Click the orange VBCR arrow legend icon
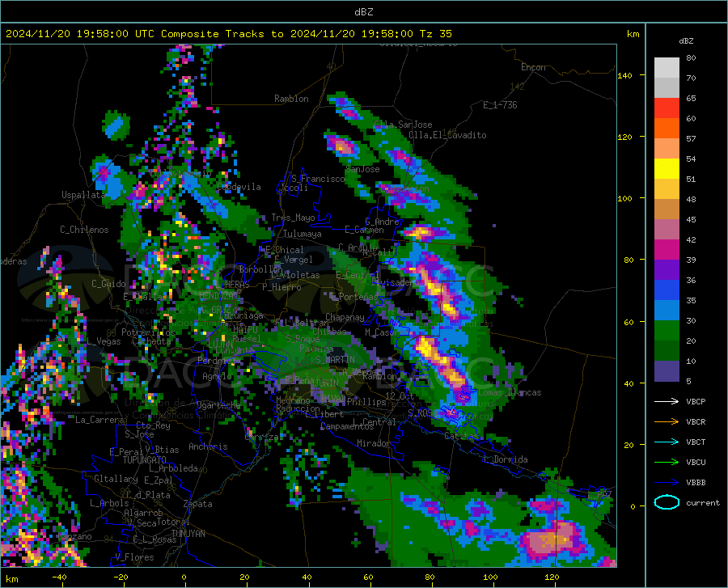The image size is (728, 588). 667,422
